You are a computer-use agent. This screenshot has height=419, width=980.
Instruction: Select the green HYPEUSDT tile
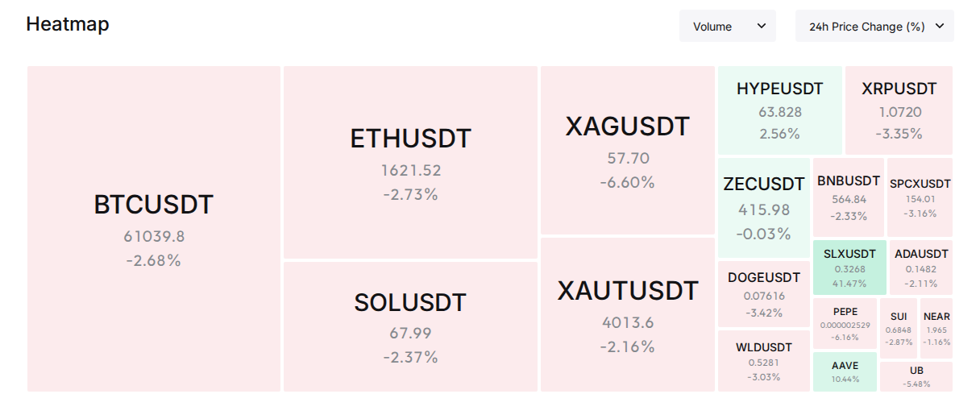780,110
